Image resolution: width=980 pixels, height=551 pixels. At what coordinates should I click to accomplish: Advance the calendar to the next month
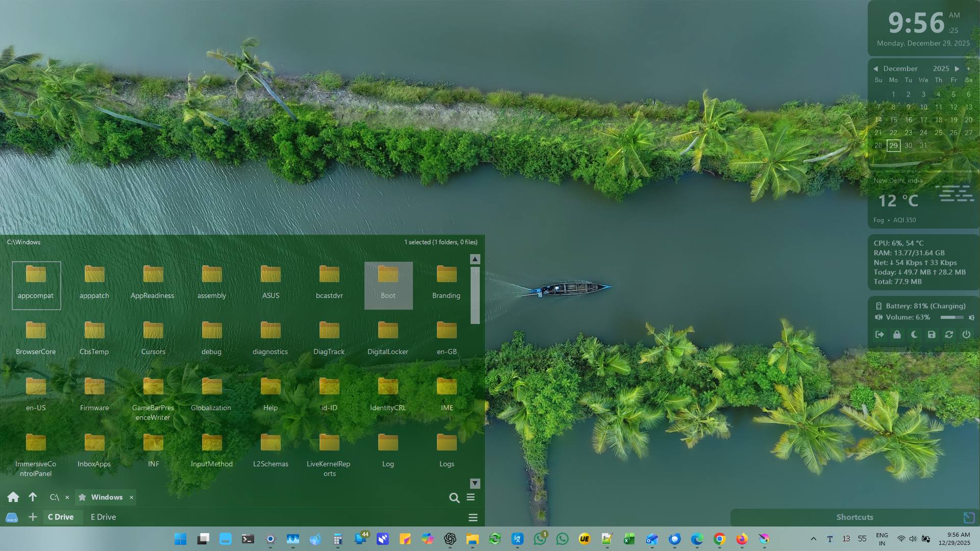tap(957, 68)
